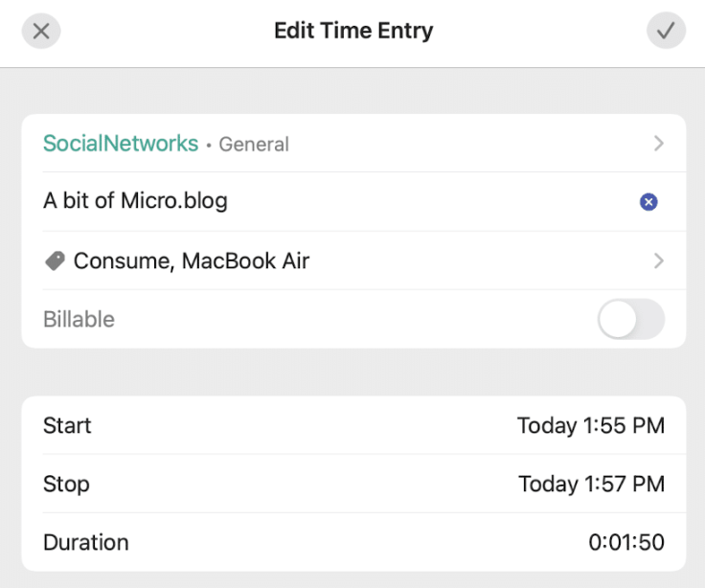This screenshot has width=705, height=588.
Task: Close the Edit Time Entry dialog
Action: [x=40, y=31]
